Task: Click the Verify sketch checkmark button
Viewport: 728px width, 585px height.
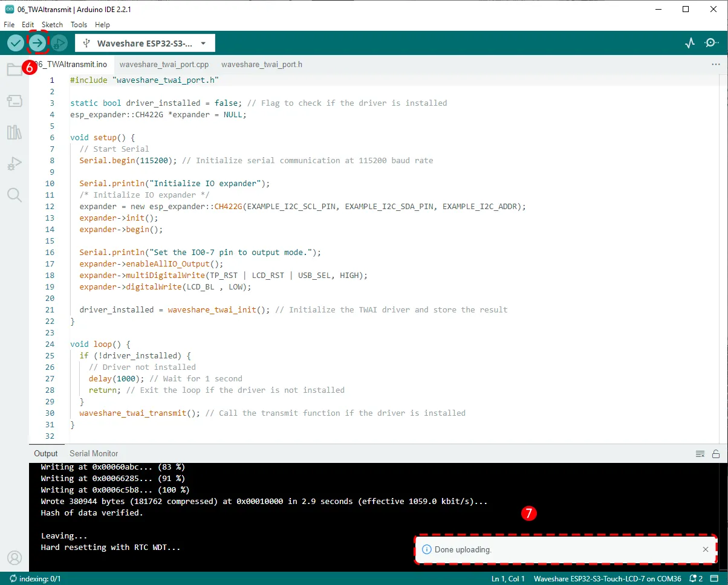Action: (x=16, y=43)
